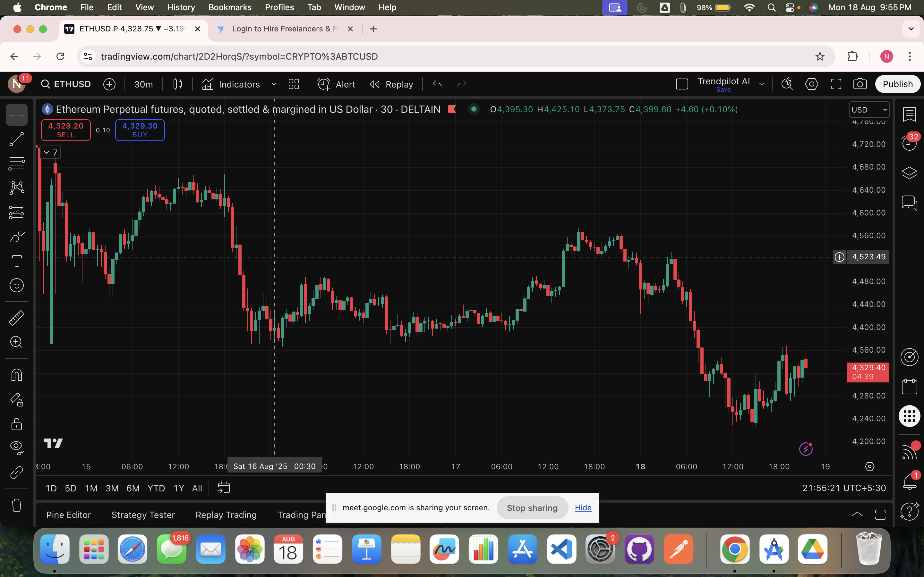This screenshot has height=577, width=924.
Task: Click the ruler measure tool
Action: click(16, 317)
